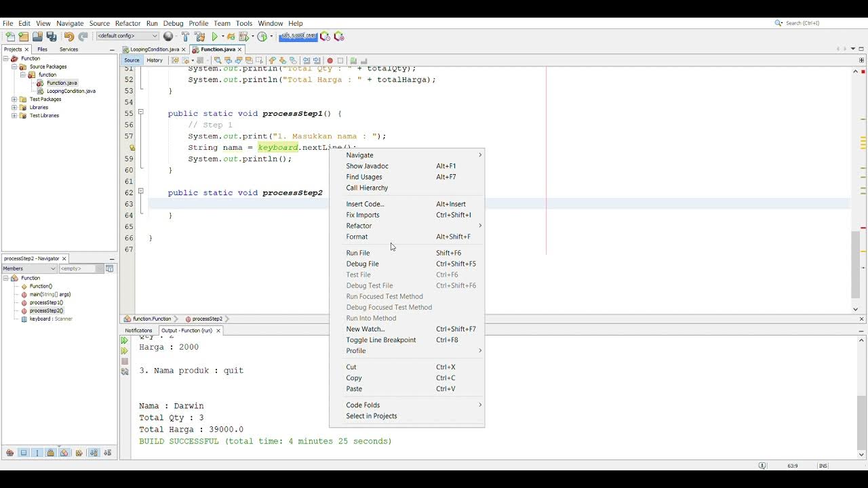Viewport: 868px width, 488px height.
Task: Click the Redo arrow icon
Action: click(x=83, y=37)
